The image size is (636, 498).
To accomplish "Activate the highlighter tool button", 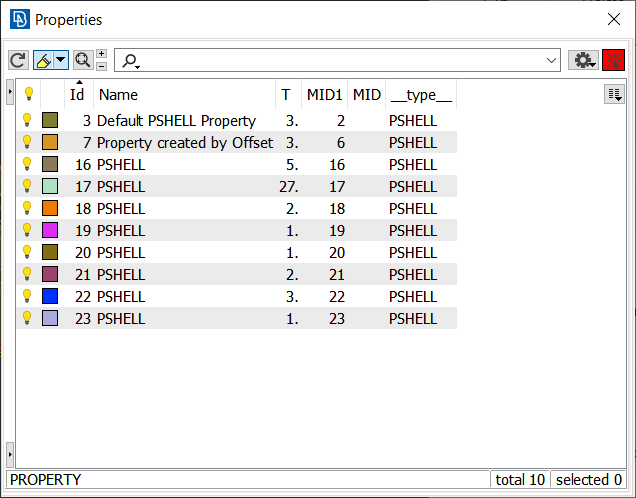I will click(x=43, y=61).
